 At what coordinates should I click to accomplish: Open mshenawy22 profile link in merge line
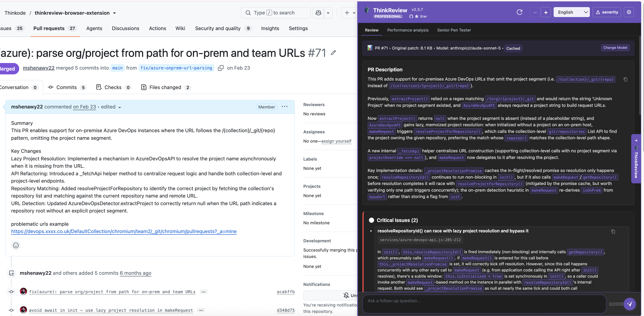point(39,68)
